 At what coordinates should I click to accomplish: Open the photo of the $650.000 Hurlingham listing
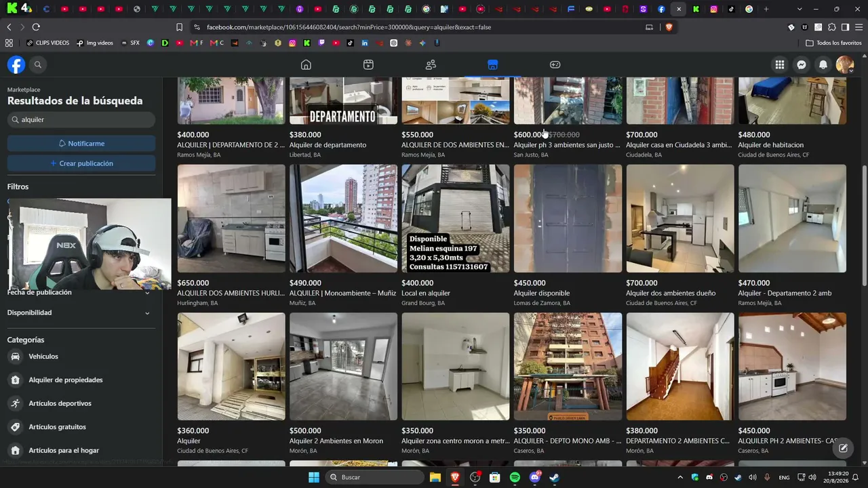click(231, 219)
